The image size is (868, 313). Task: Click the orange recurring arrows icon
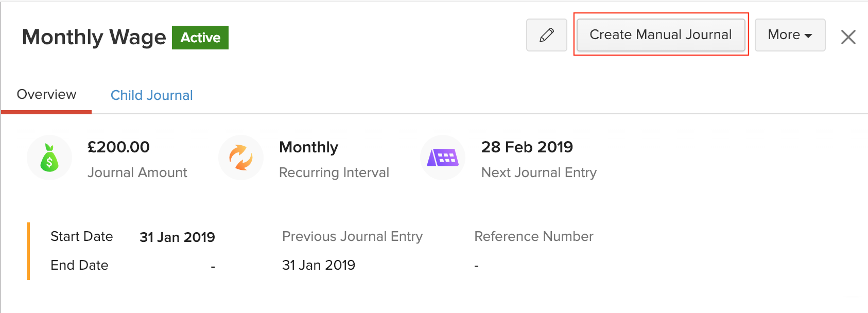point(241,158)
